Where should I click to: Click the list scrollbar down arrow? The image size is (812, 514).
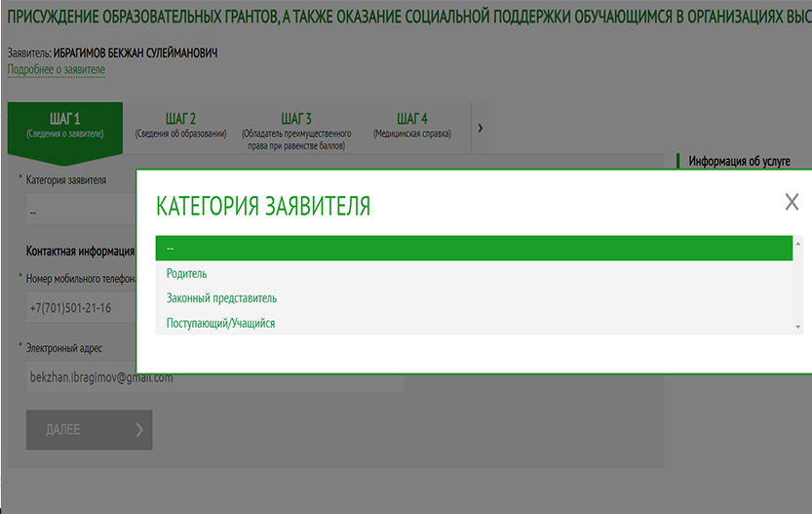pos(798,328)
